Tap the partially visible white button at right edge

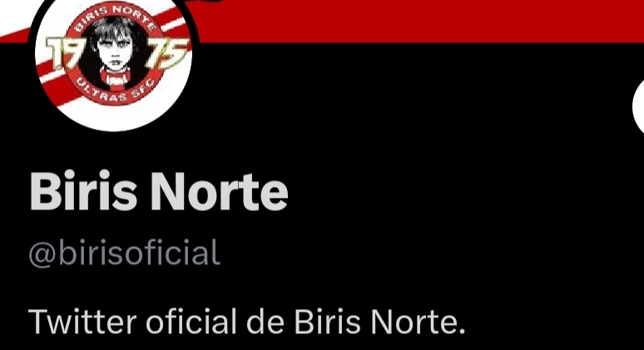click(638, 106)
